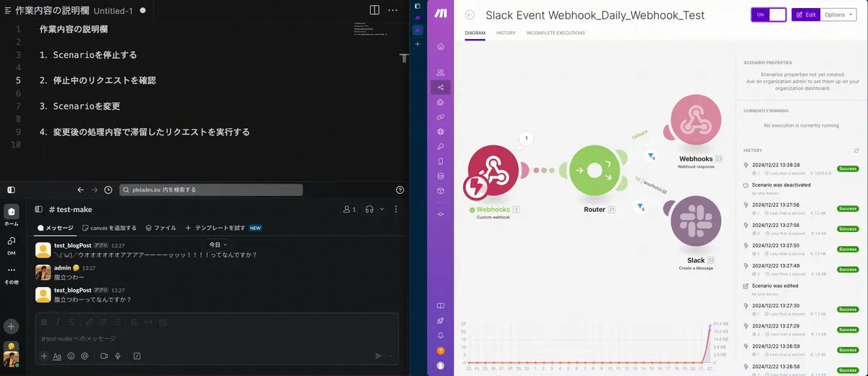The image size is (868, 376).
Task: Open Slack DM in sidebar
Action: pyautogui.click(x=11, y=245)
